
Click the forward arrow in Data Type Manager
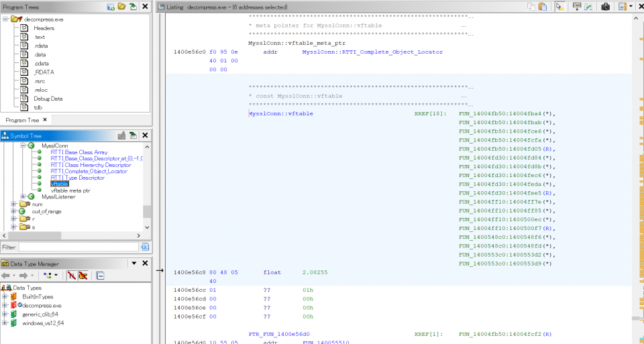tap(23, 276)
